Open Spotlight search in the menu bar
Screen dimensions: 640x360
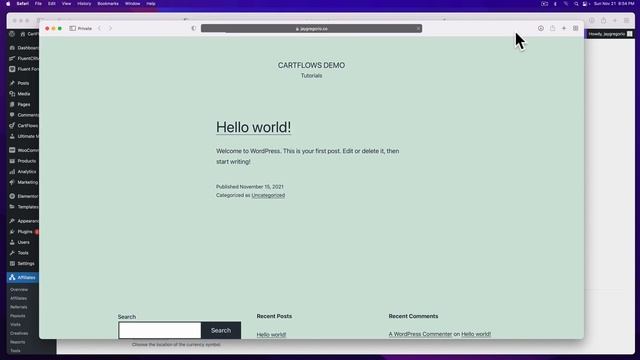click(576, 4)
